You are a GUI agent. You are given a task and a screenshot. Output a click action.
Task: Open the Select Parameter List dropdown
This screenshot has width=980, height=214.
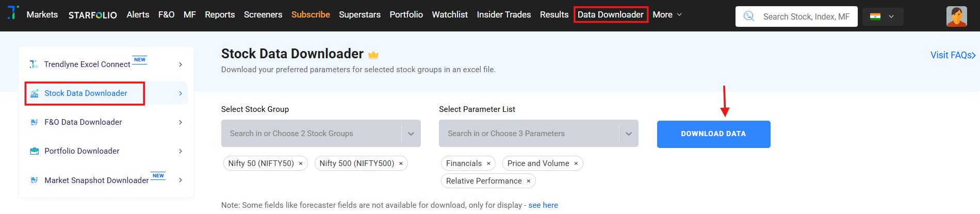[629, 134]
